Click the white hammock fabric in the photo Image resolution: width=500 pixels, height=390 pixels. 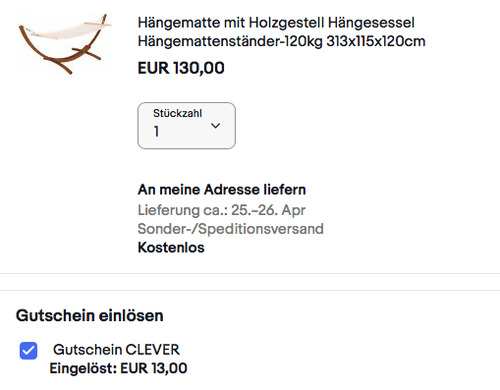pyautogui.click(x=63, y=30)
